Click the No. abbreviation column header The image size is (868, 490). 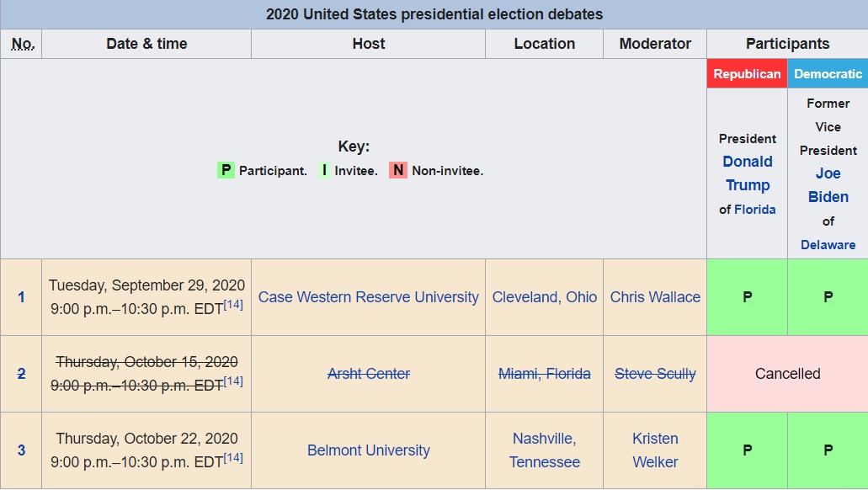(23, 44)
